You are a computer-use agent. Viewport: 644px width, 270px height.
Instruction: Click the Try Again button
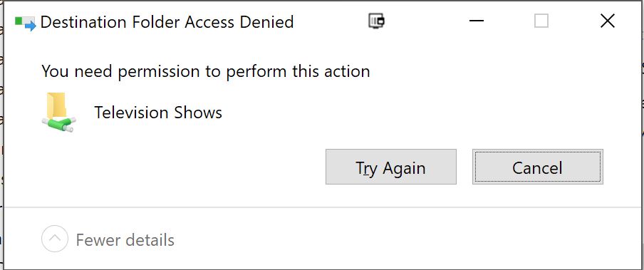pos(390,167)
